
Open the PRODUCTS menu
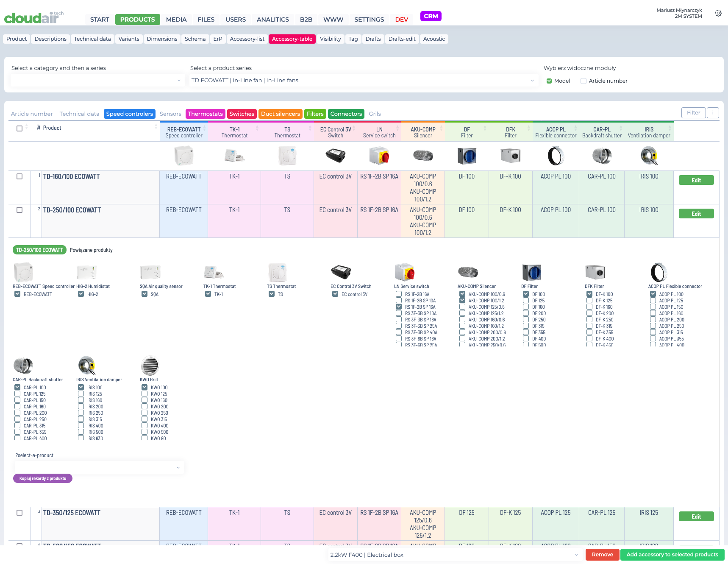(x=138, y=20)
